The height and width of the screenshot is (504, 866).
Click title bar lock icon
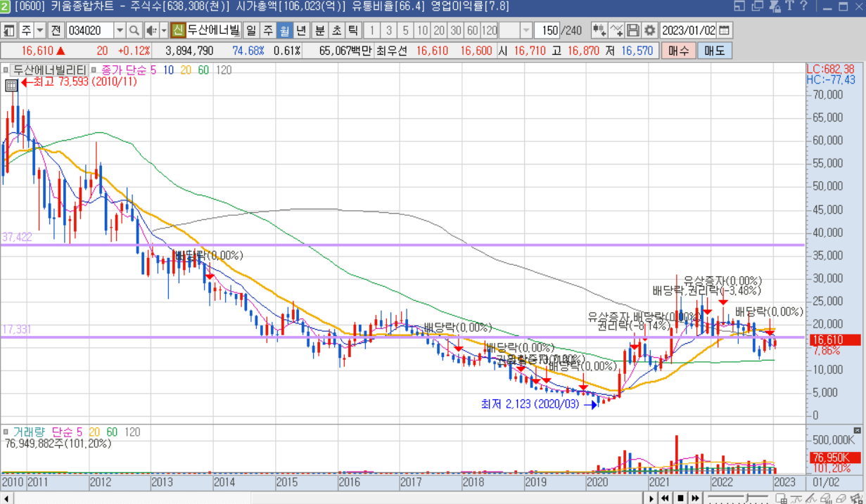pyautogui.click(x=775, y=6)
